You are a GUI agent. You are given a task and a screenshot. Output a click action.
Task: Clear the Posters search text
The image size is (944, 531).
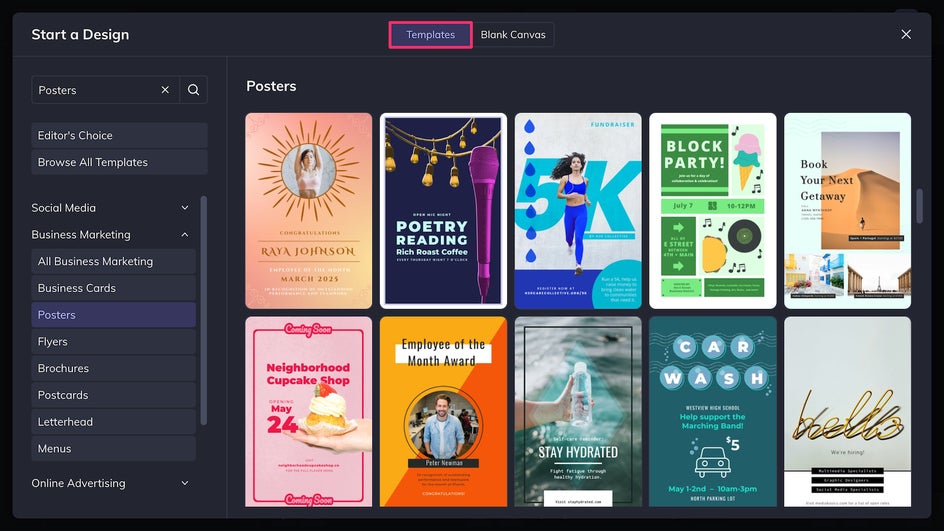pyautogui.click(x=165, y=90)
